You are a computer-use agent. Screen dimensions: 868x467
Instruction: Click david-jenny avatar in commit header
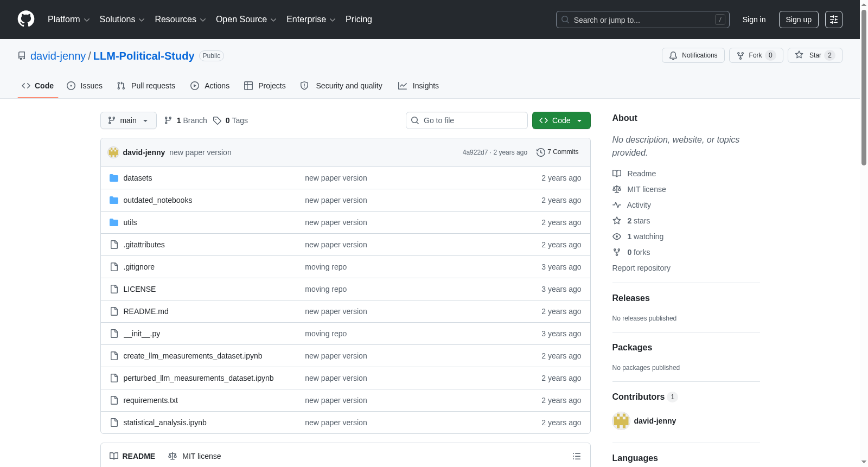pos(113,152)
